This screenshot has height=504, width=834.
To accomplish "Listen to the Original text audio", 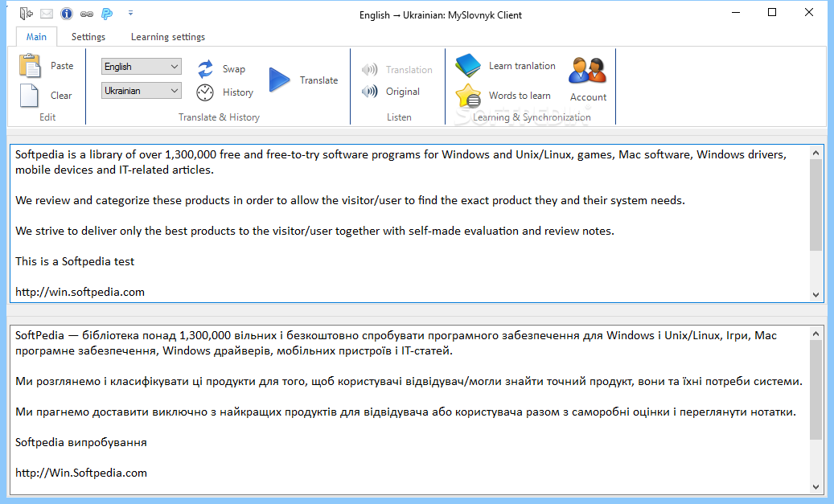I will tap(391, 92).
